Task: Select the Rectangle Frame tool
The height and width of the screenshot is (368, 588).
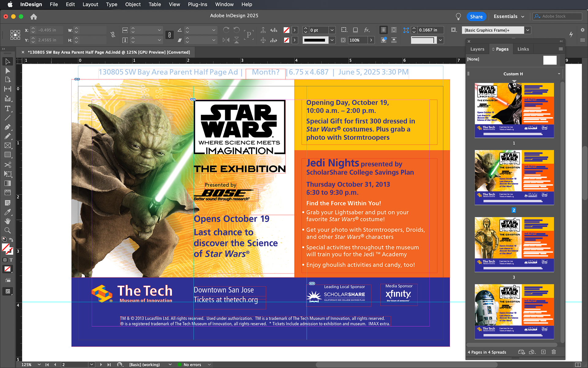Action: pyautogui.click(x=8, y=145)
